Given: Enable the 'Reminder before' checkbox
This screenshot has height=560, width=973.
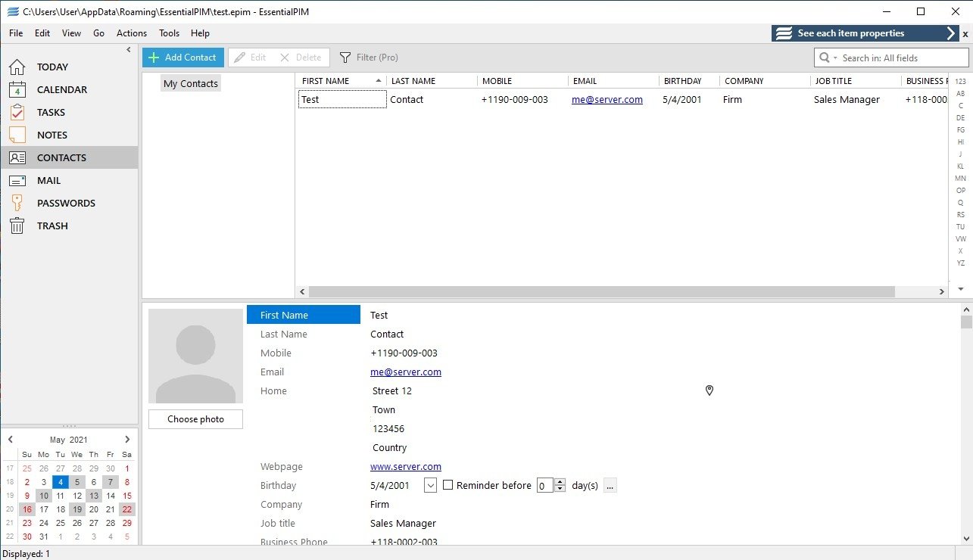Looking at the screenshot, I should point(448,485).
